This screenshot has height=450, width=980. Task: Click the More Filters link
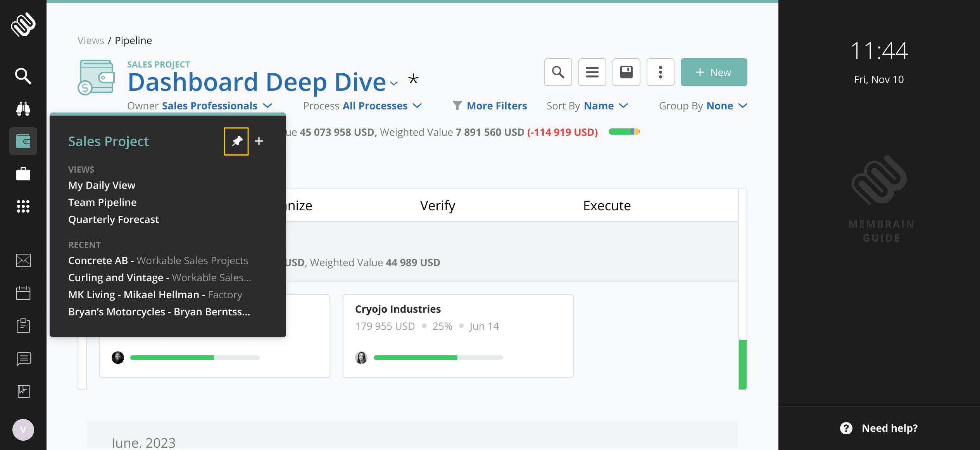(x=497, y=106)
